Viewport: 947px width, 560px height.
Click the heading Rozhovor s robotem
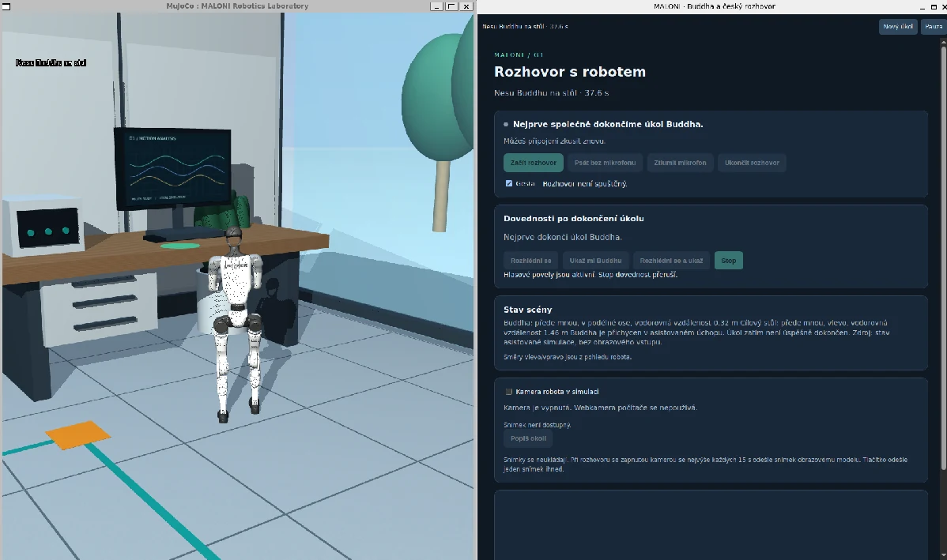tap(569, 72)
